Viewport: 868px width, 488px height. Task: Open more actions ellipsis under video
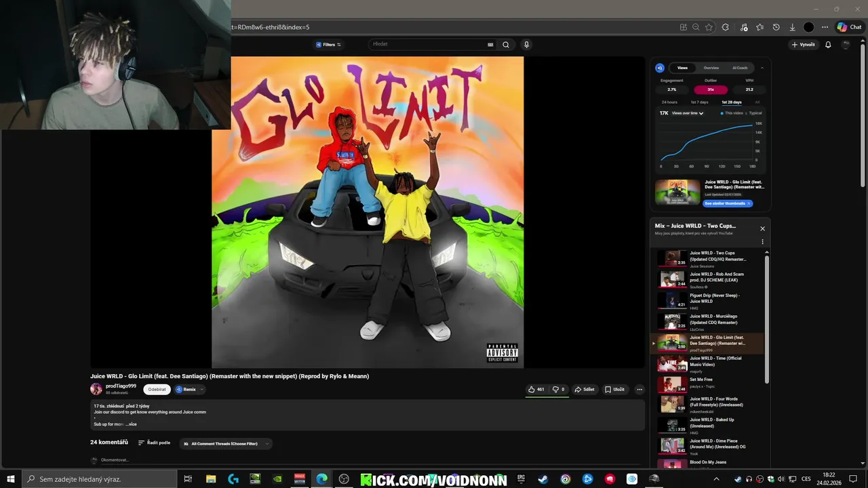639,390
